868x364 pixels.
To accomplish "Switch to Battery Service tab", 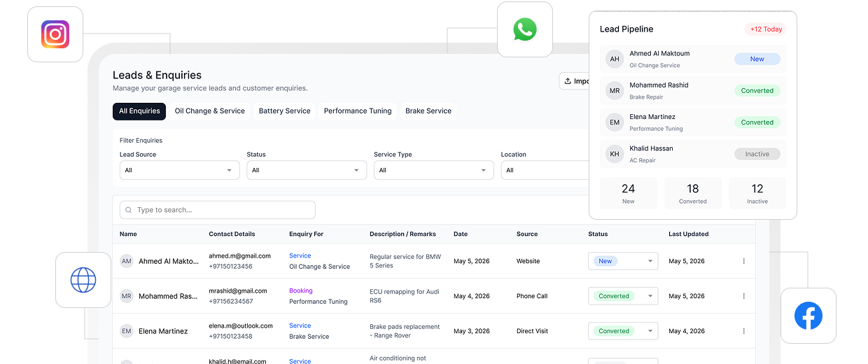I will tap(284, 111).
